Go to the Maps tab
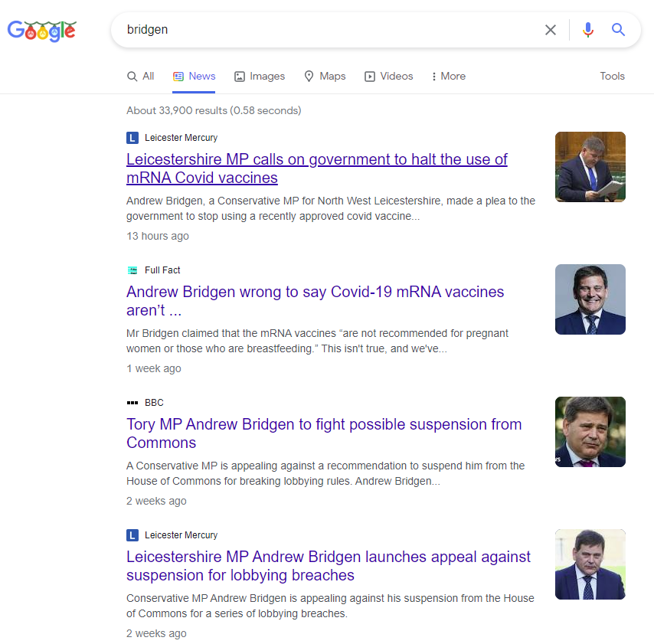Image resolution: width=654 pixels, height=644 pixels. (x=325, y=77)
